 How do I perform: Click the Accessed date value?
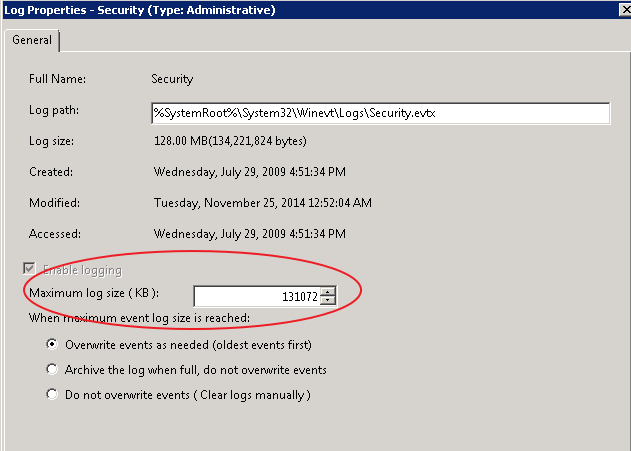point(248,234)
